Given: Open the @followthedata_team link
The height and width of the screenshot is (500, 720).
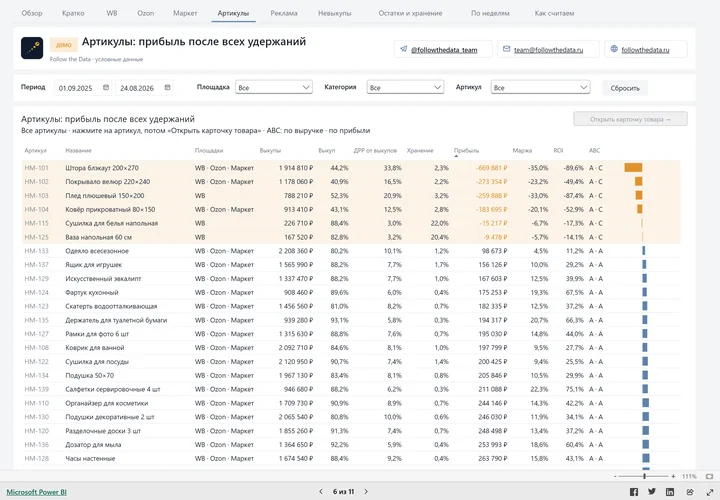Looking at the screenshot, I should point(444,50).
